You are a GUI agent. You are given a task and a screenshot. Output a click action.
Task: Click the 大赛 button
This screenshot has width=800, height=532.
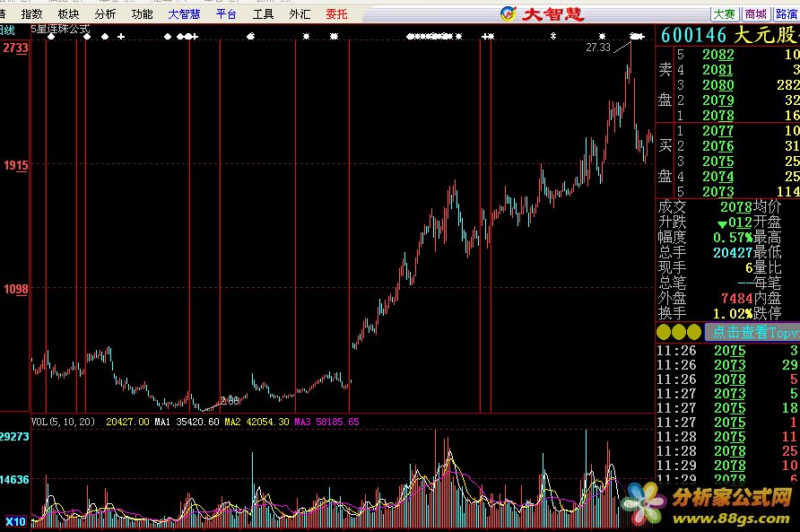[725, 14]
